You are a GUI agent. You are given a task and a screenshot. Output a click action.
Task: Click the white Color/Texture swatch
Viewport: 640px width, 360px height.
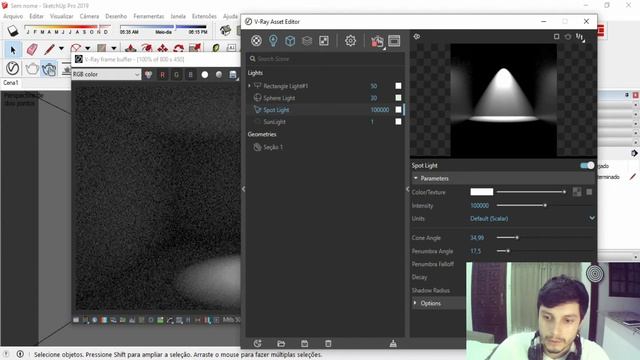tap(482, 192)
